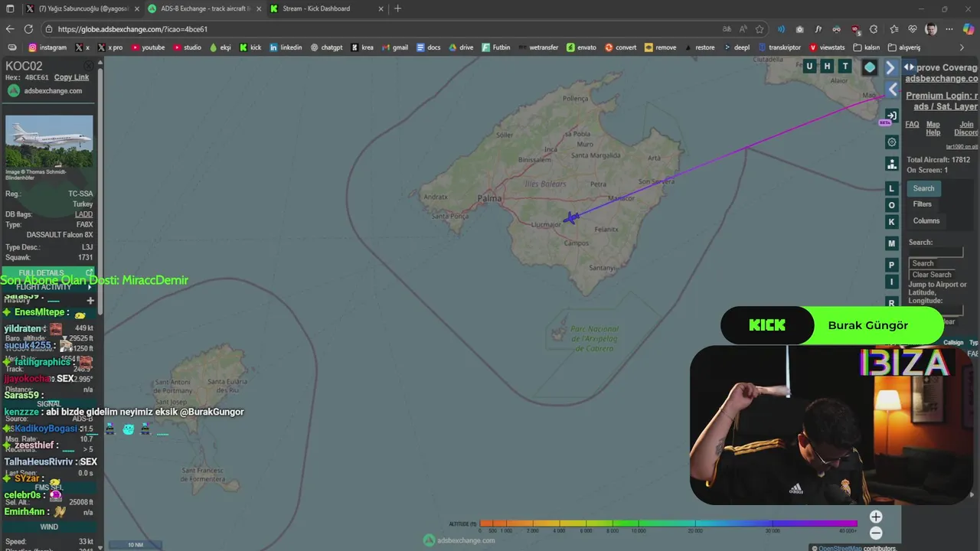This screenshot has width=980, height=551.
Task: Click the Clear Search button
Action: tap(932, 275)
